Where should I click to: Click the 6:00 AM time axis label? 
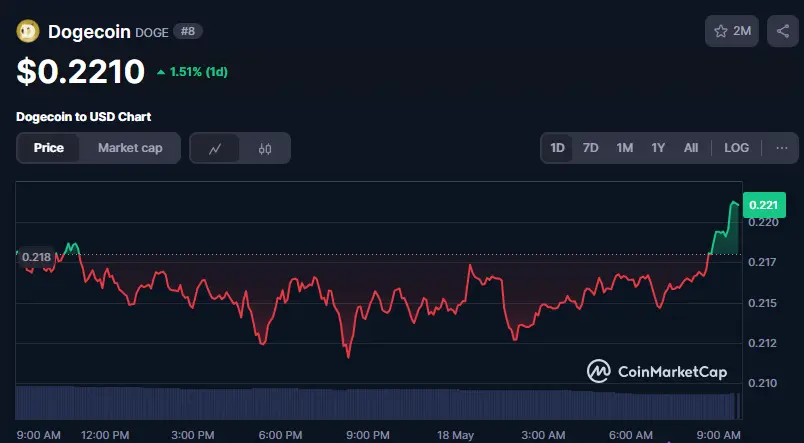click(x=631, y=435)
